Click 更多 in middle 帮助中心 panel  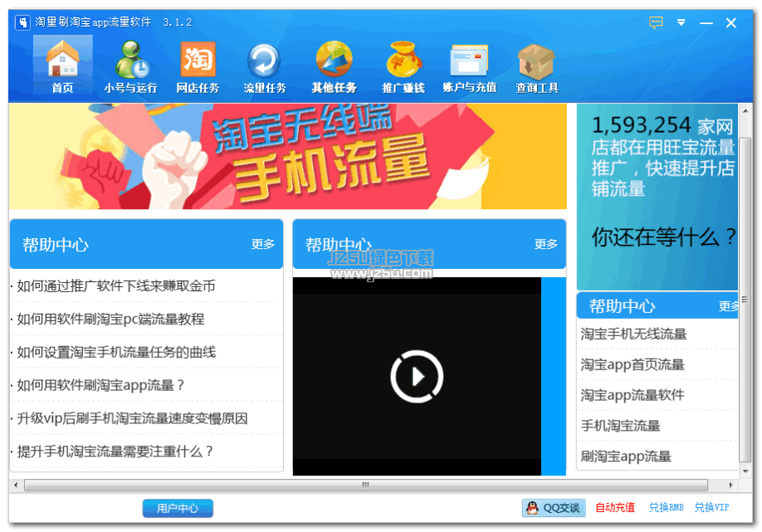pos(545,244)
